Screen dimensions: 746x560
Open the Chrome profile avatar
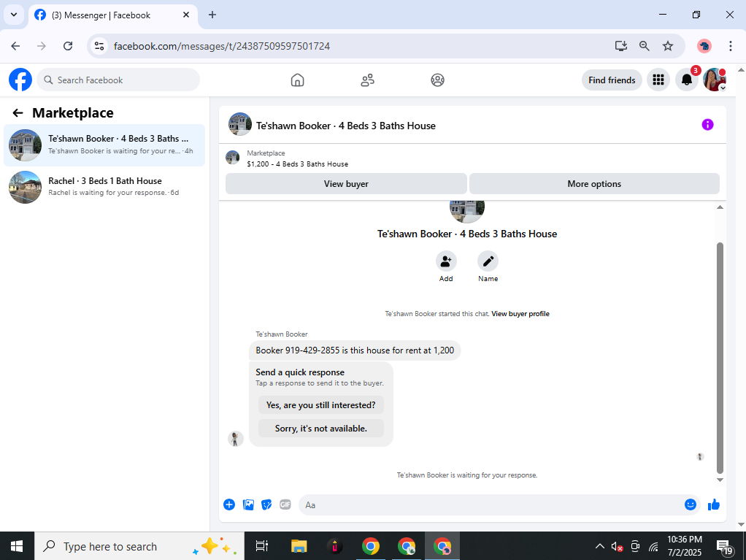(x=704, y=46)
